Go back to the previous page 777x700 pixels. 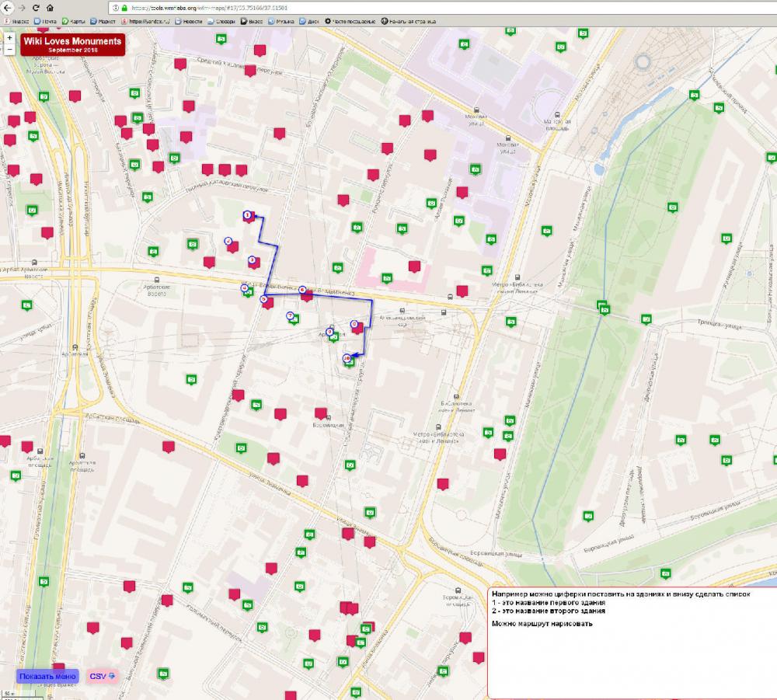click(x=7, y=8)
